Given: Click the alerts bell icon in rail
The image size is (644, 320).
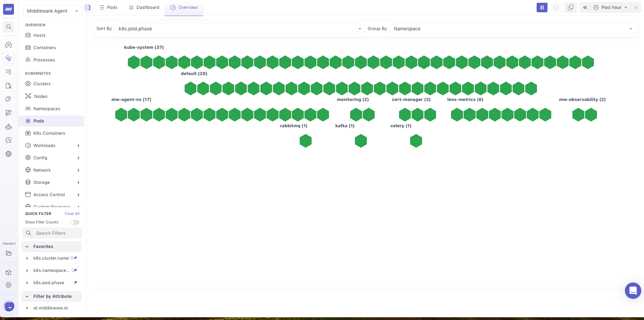Looking at the screenshot, I should [x=9, y=99].
